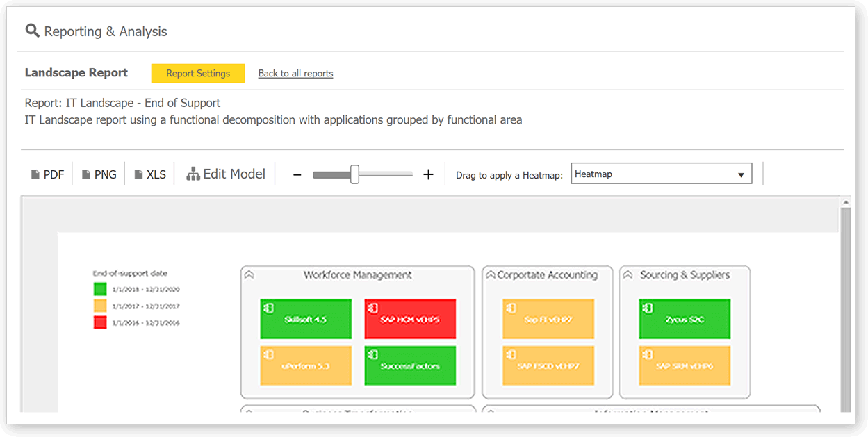Select the Zycus S2C application tile
Viewport: 868px width, 437px height.
[x=684, y=318]
